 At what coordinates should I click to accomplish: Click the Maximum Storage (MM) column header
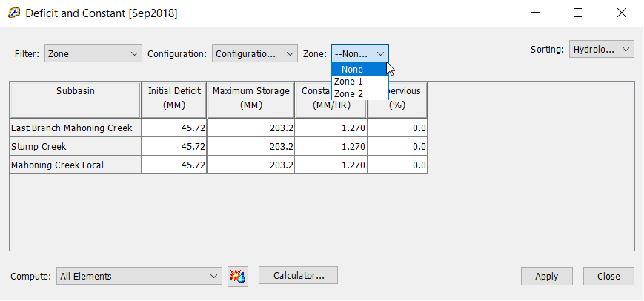(x=251, y=100)
